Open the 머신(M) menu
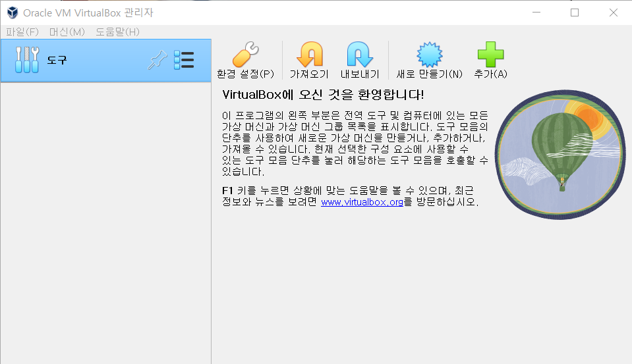Screen dimensions: 632x364 coord(67,32)
